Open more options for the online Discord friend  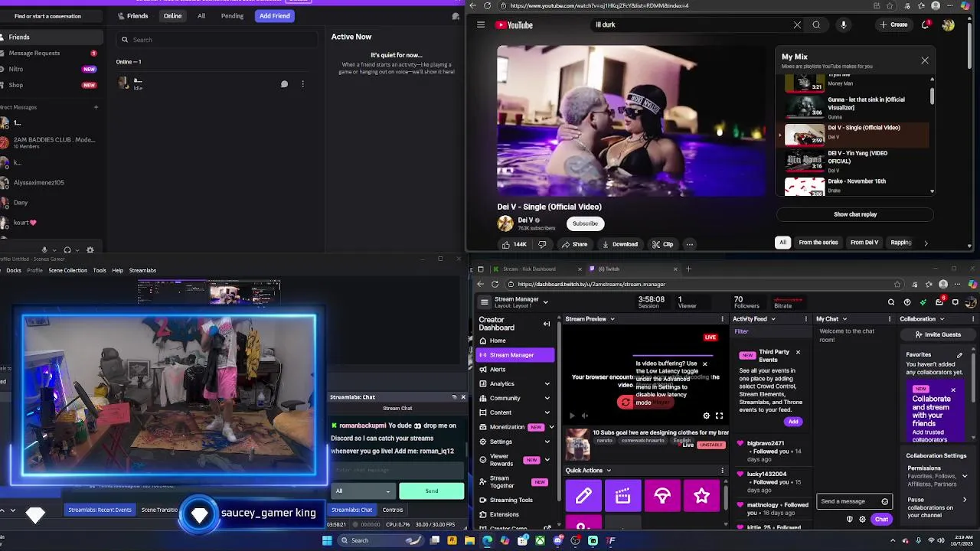point(303,84)
